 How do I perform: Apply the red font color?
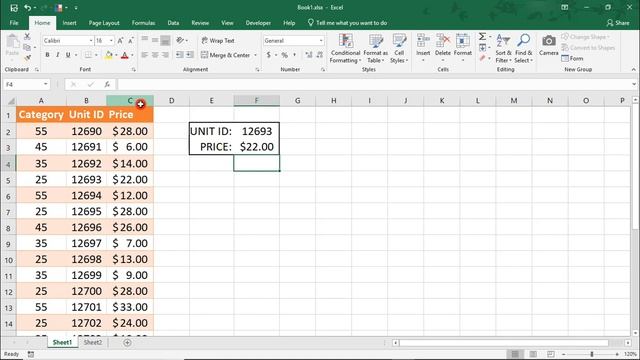(124, 55)
